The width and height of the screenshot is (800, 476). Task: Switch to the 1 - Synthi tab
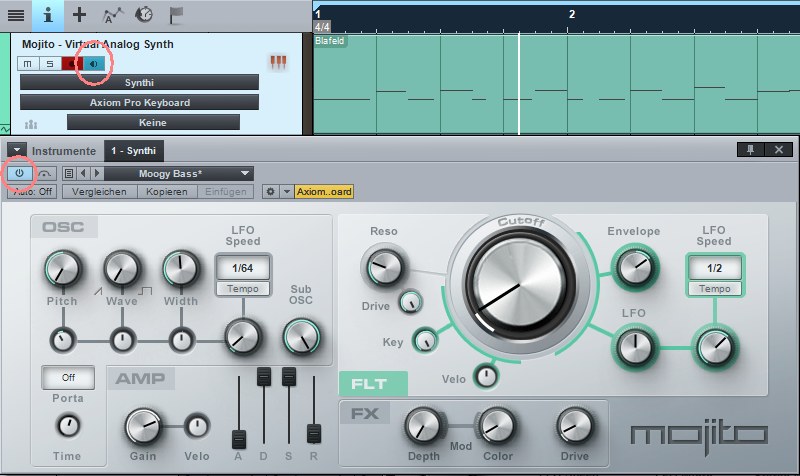(134, 151)
